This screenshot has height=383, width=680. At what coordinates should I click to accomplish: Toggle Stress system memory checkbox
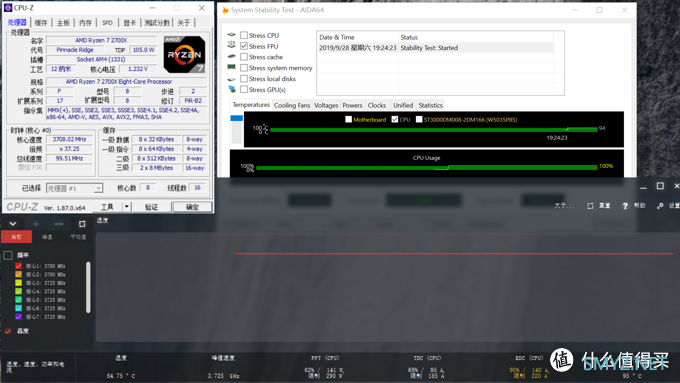pyautogui.click(x=244, y=68)
